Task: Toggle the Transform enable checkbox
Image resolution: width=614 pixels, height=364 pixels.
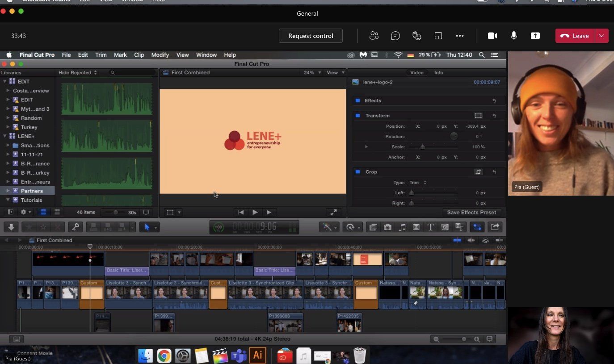Action: (x=357, y=116)
